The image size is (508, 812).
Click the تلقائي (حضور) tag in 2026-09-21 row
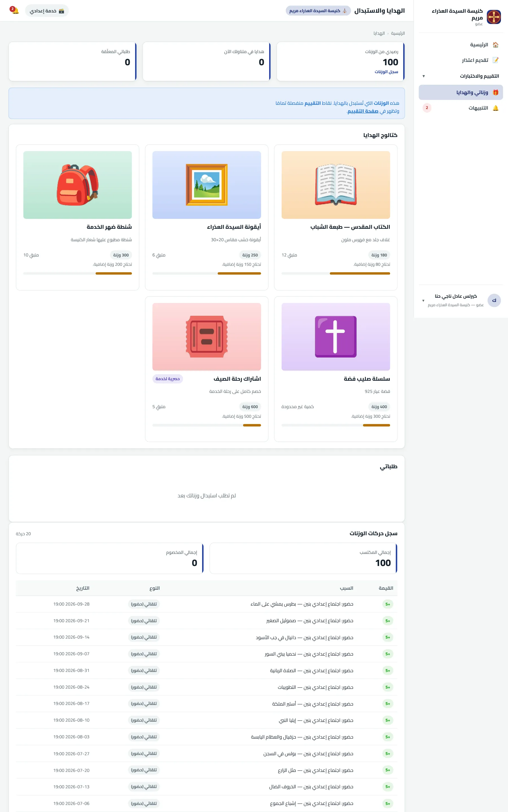144,621
